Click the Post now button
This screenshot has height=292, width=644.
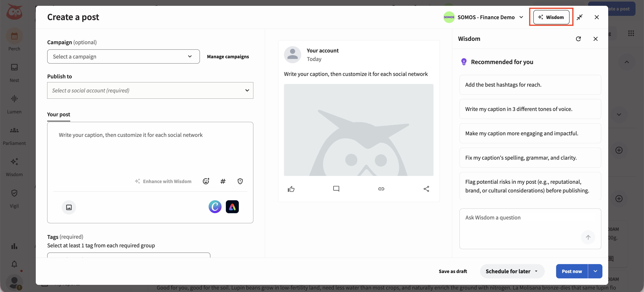[572, 271]
